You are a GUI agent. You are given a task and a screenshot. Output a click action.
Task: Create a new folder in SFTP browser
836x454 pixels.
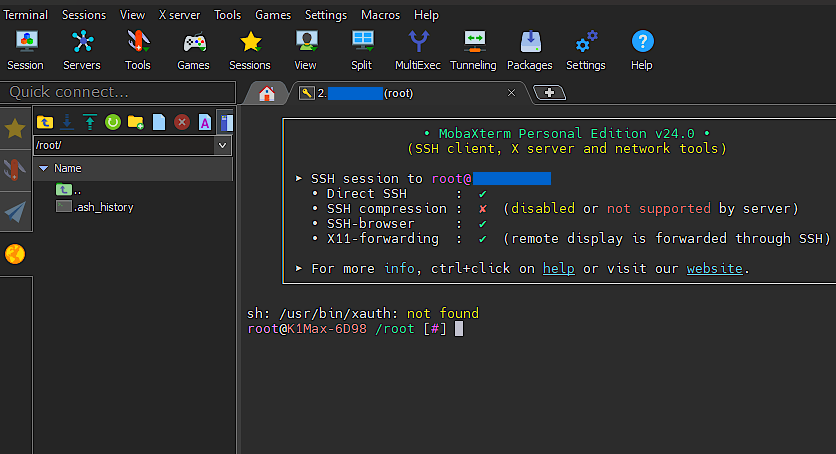pos(135,122)
